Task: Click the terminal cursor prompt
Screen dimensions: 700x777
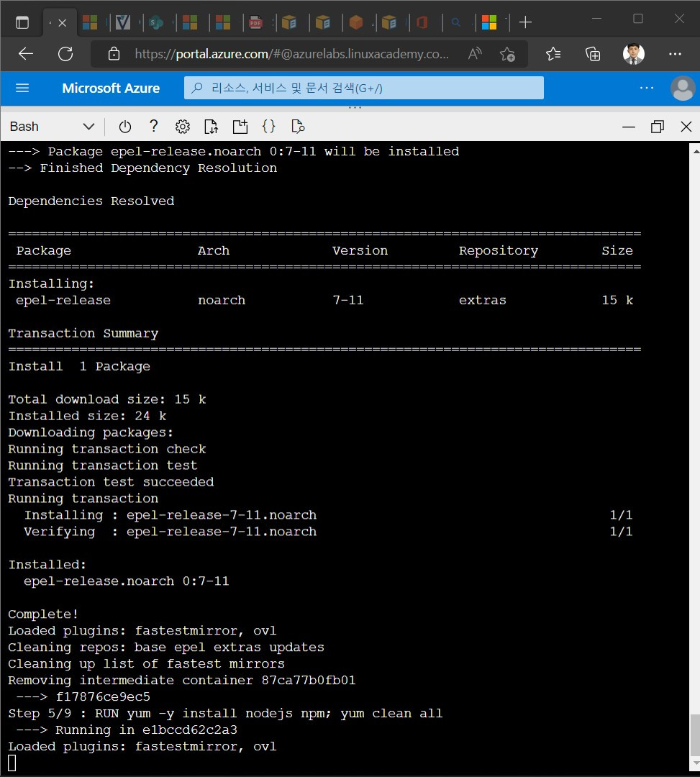Action: coord(12,763)
